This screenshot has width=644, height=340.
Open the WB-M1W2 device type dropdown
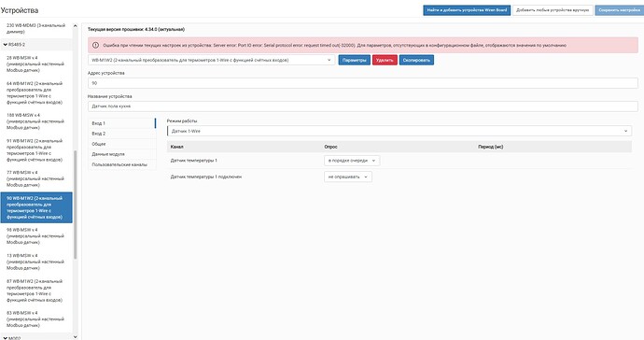click(x=212, y=60)
